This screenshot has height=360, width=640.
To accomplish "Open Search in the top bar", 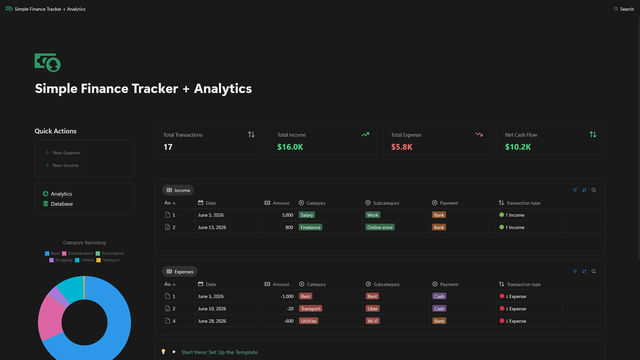I will click(x=624, y=9).
